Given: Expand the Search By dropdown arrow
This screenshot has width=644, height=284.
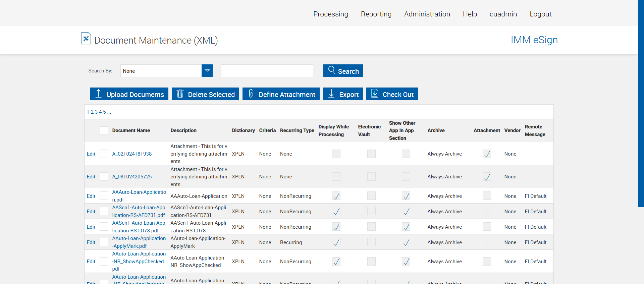Looking at the screenshot, I should [x=207, y=71].
